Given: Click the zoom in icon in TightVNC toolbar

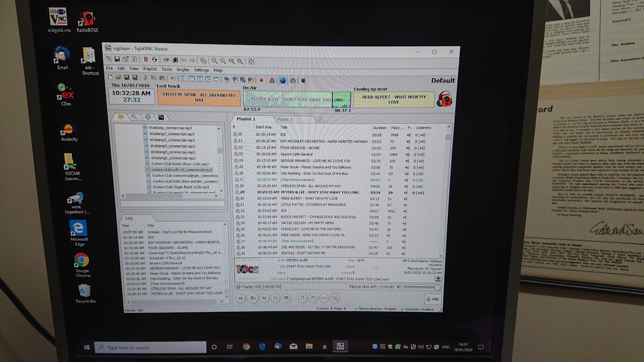Looking at the screenshot, I should point(214,61).
